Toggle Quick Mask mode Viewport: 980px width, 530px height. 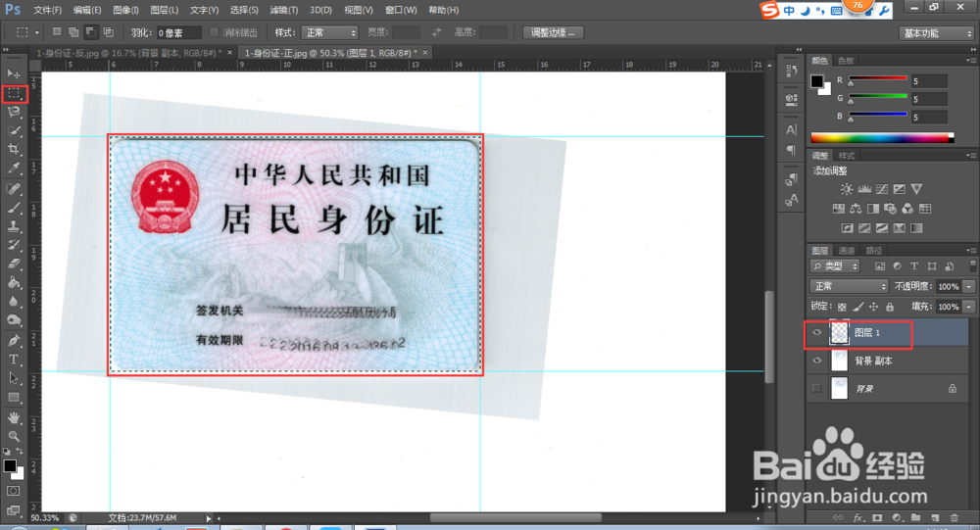[13, 491]
